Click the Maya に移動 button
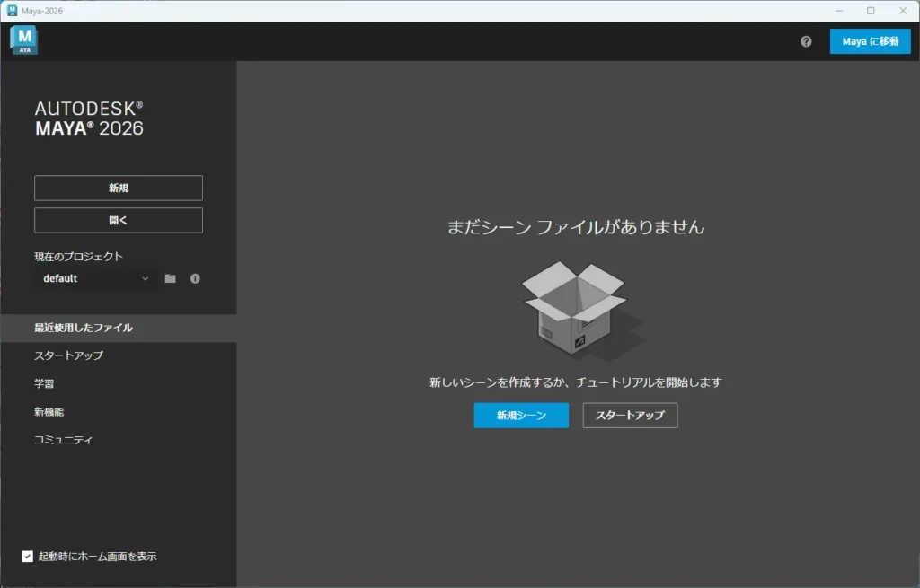920x588 pixels. pos(870,41)
